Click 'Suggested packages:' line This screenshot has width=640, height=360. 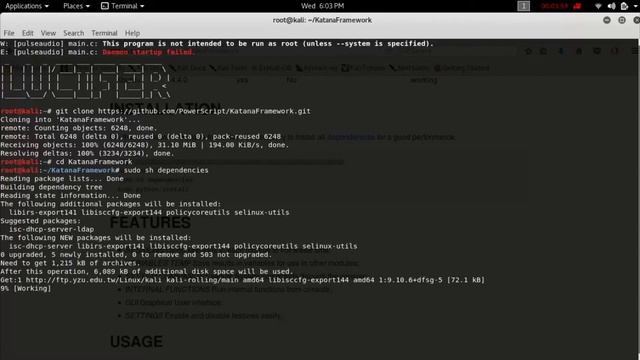(40, 221)
